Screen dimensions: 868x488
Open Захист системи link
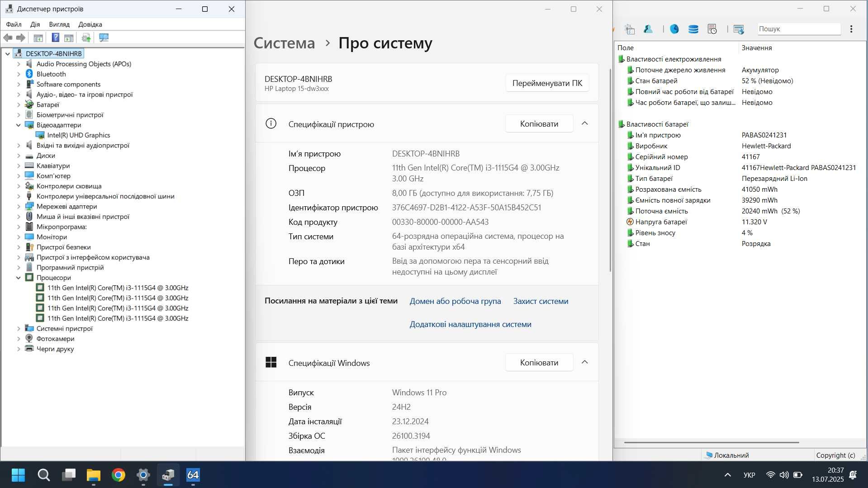click(x=541, y=301)
